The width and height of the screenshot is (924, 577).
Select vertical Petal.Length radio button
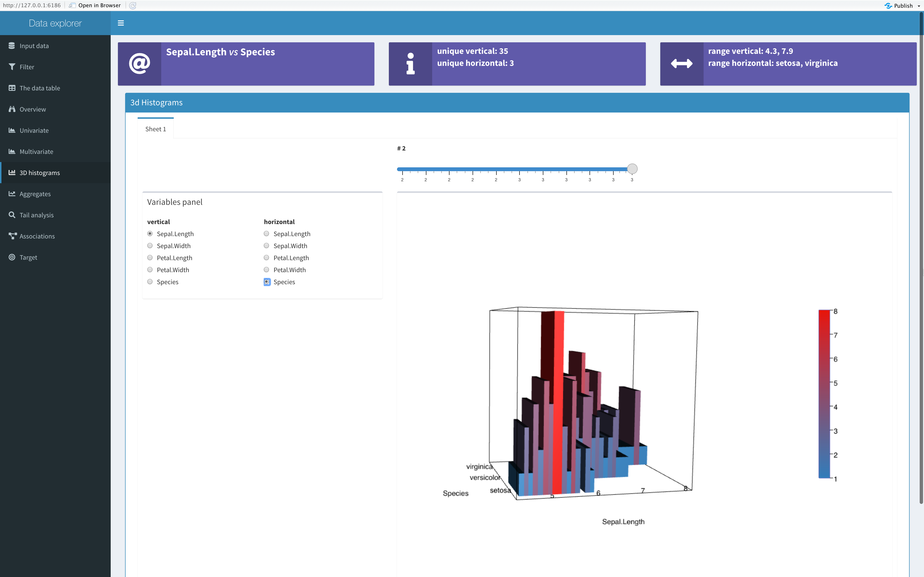tap(150, 257)
